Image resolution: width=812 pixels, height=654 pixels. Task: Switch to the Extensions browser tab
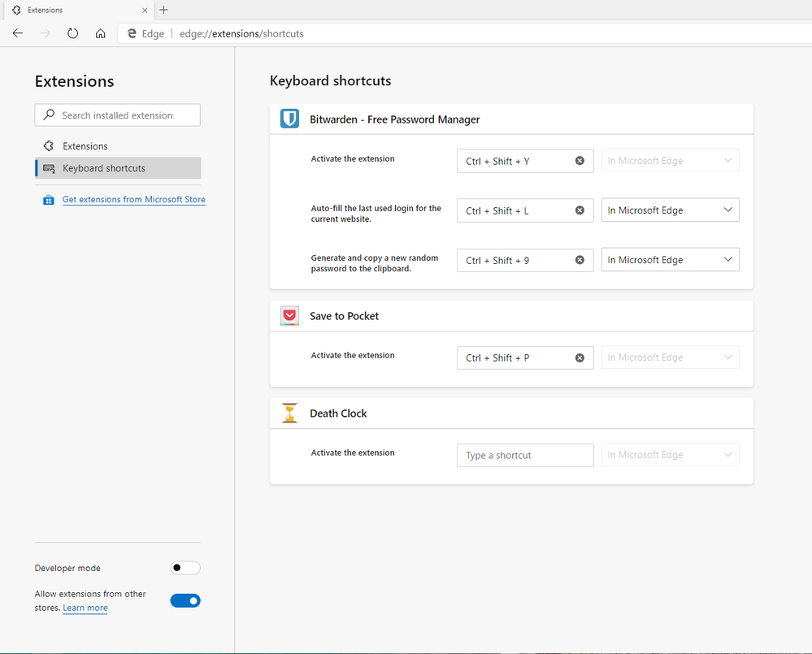pyautogui.click(x=78, y=11)
